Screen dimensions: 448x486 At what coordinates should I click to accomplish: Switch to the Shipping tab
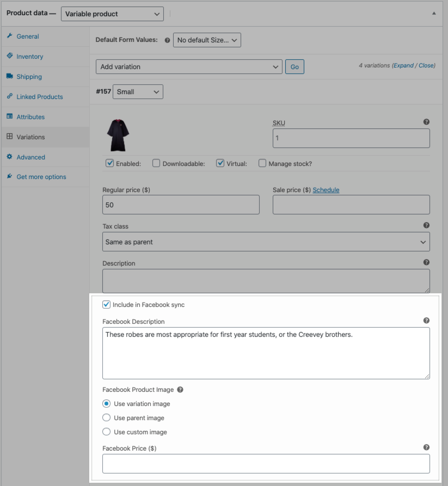point(45,77)
